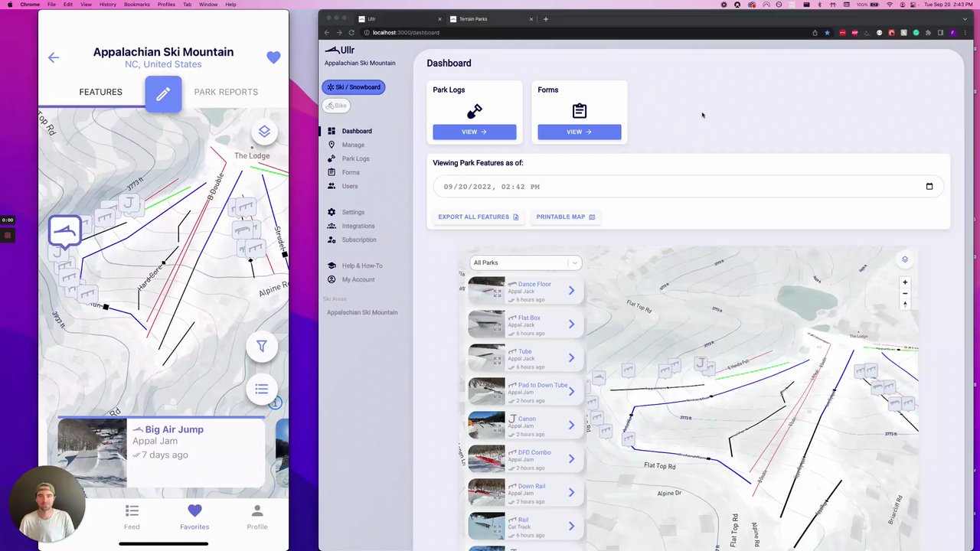980x551 pixels.
Task: Expand the Dance Floor feature chevron
Action: 571,291
